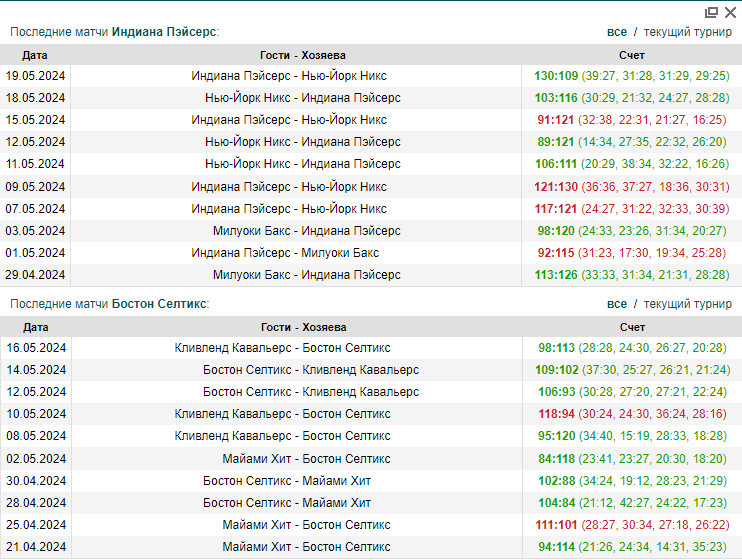Click score 98:120
Screen dimensions: 742x560
(556, 231)
